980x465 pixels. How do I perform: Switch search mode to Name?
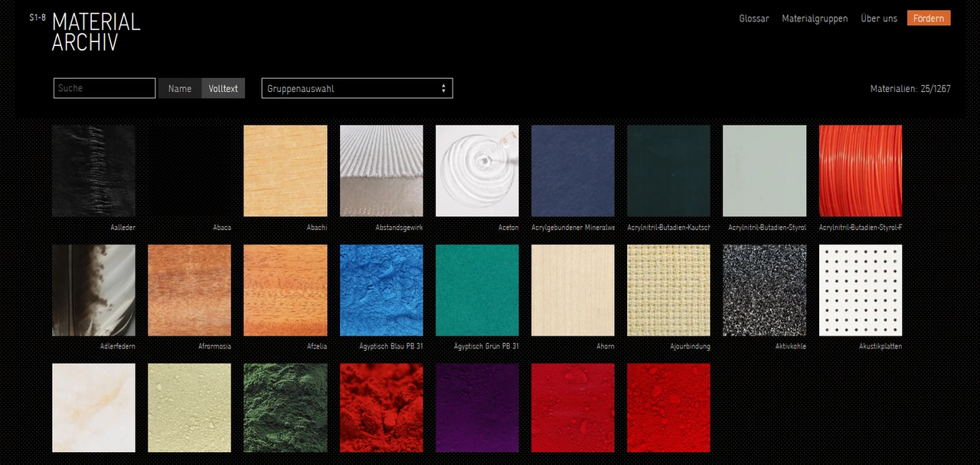[x=180, y=89]
